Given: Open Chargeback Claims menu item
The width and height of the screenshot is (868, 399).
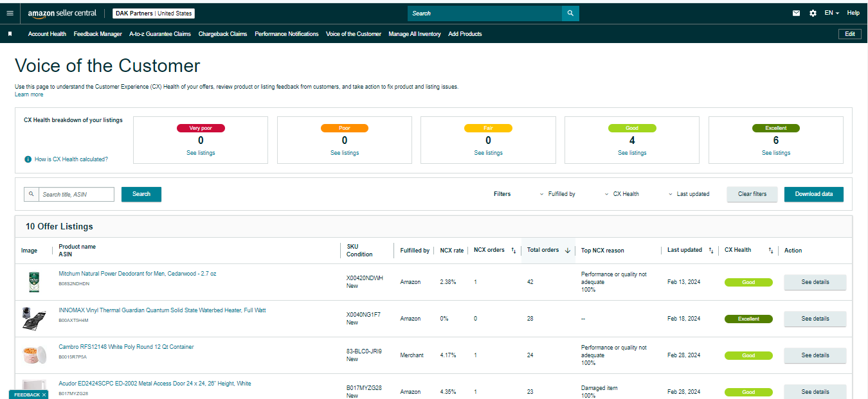Looking at the screenshot, I should pyautogui.click(x=222, y=34).
